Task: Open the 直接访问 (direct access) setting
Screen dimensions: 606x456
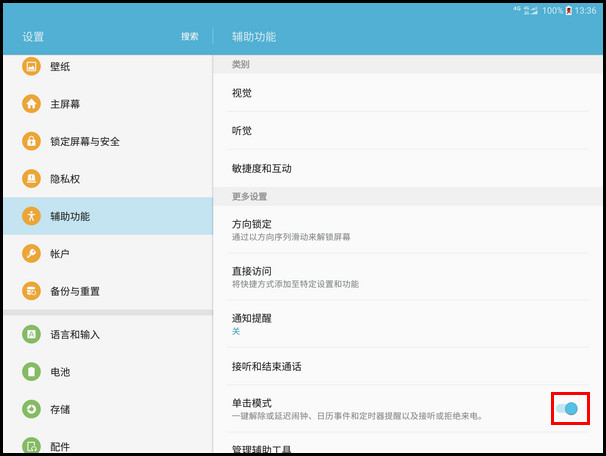Action: [409, 277]
